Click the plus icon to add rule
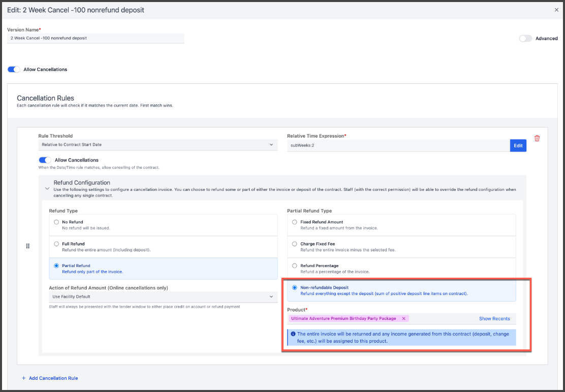 (23, 378)
